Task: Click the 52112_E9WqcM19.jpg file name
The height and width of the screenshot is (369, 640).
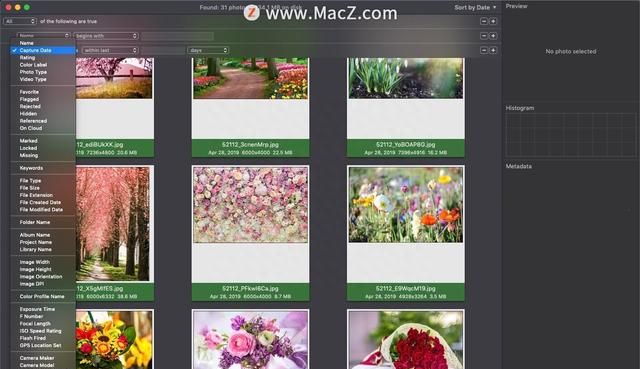Action: click(406, 289)
